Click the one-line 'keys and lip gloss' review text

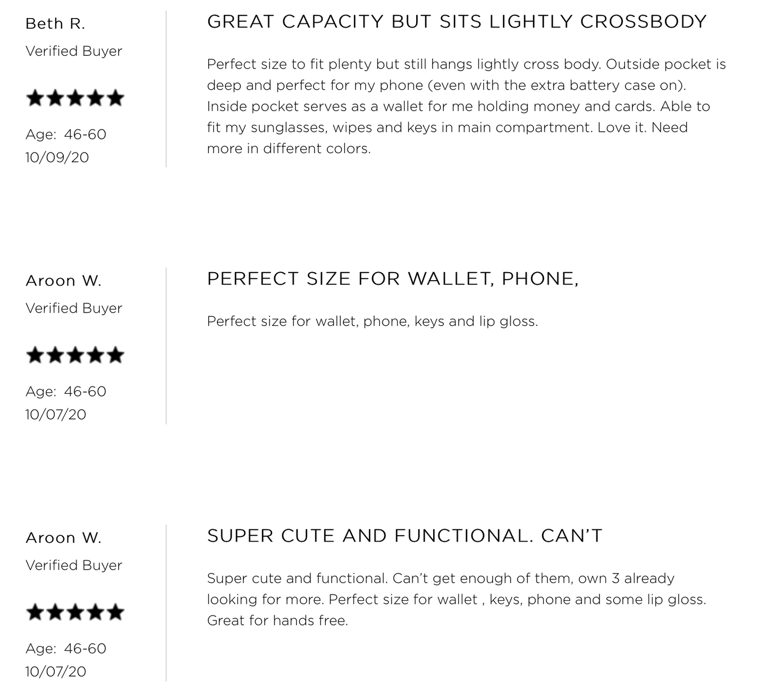[x=372, y=322]
